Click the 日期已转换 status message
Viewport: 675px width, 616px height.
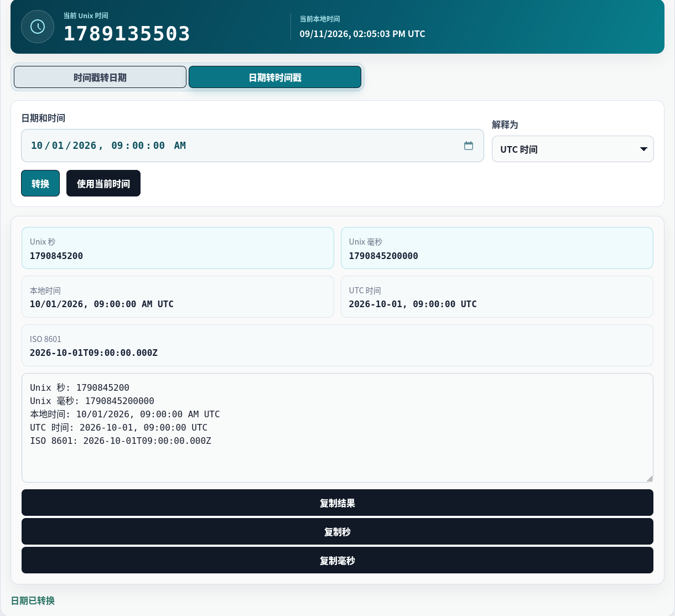(33, 601)
